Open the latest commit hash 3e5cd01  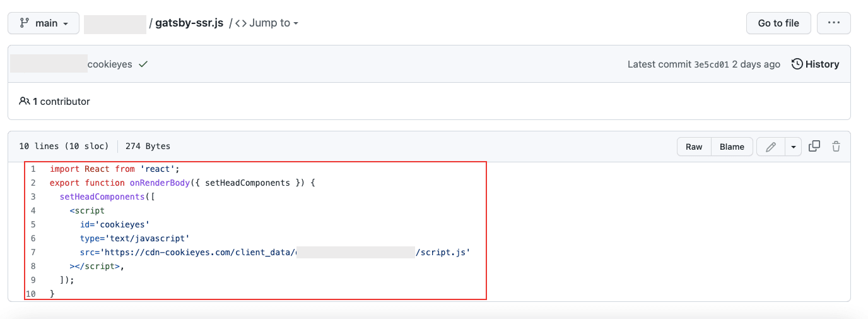pos(712,64)
